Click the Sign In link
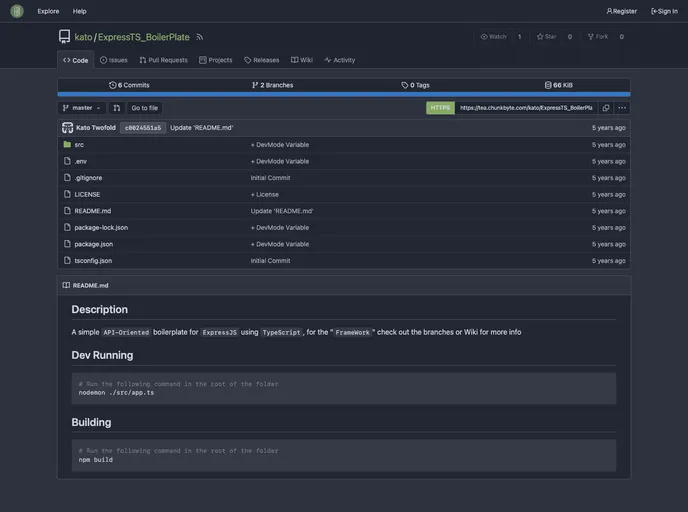The image size is (688, 512). point(664,11)
